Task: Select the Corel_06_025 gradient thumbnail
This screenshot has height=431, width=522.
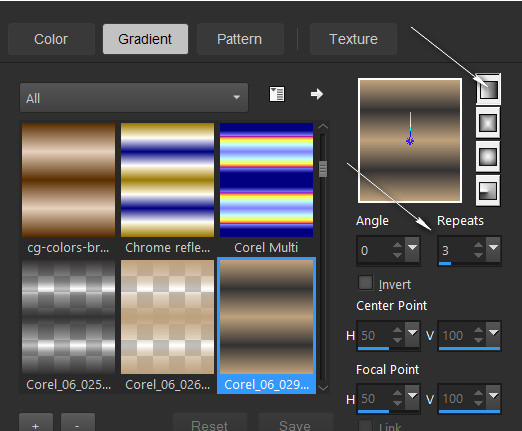Action: [68, 317]
